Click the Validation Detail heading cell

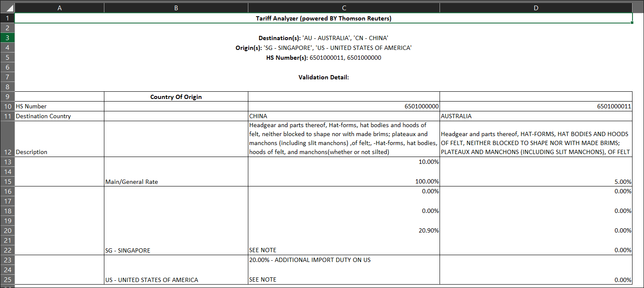click(324, 77)
